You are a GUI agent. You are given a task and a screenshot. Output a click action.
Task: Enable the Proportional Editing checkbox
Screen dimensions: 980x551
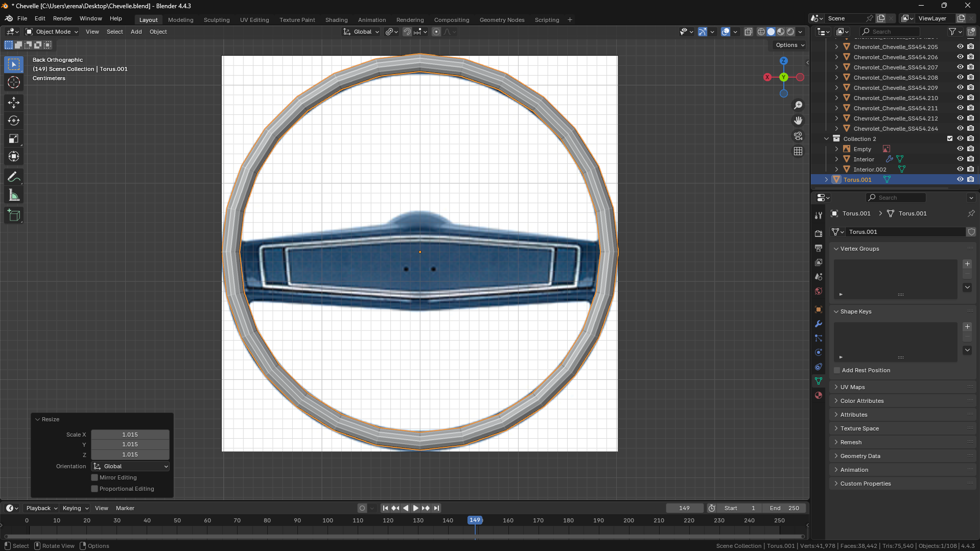click(x=95, y=489)
